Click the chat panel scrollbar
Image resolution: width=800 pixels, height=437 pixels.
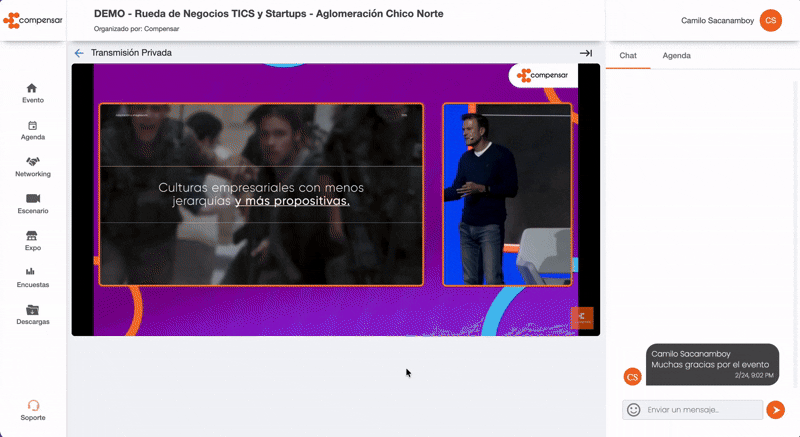point(796,234)
